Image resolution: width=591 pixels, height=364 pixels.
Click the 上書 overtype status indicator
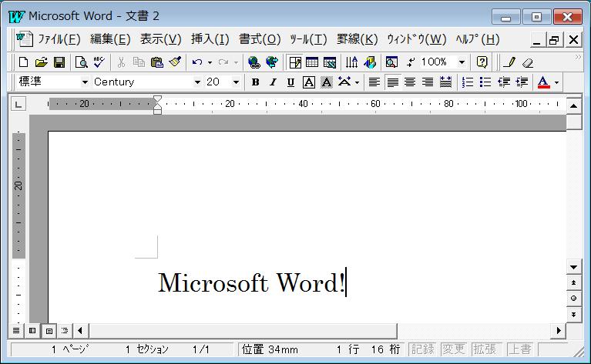[520, 349]
